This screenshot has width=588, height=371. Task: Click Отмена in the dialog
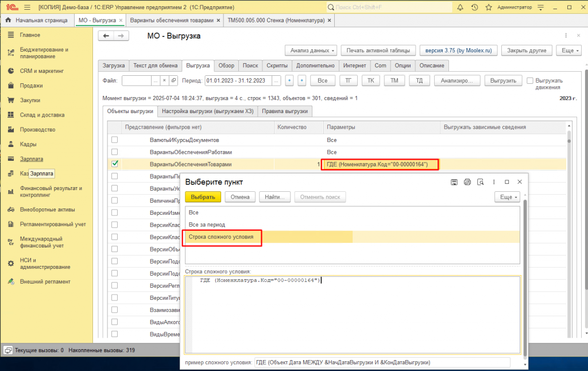click(240, 197)
